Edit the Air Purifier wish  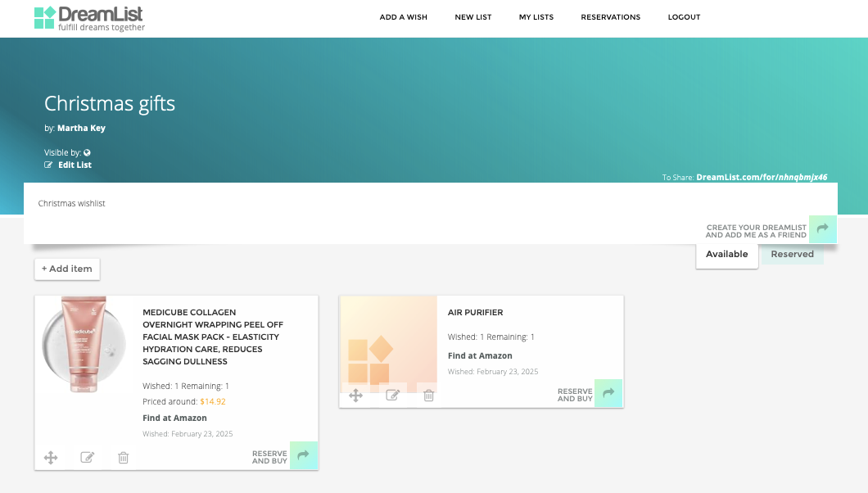coord(392,396)
